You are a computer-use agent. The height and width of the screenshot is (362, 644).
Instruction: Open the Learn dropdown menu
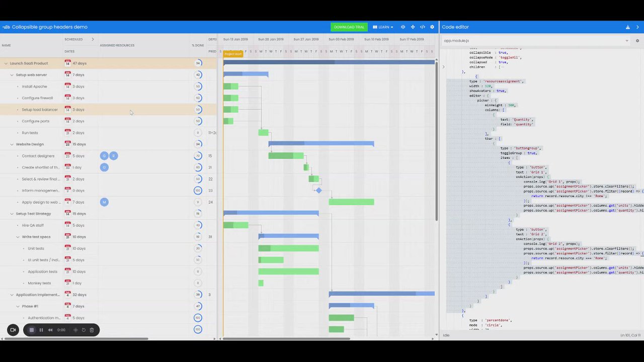383,27
